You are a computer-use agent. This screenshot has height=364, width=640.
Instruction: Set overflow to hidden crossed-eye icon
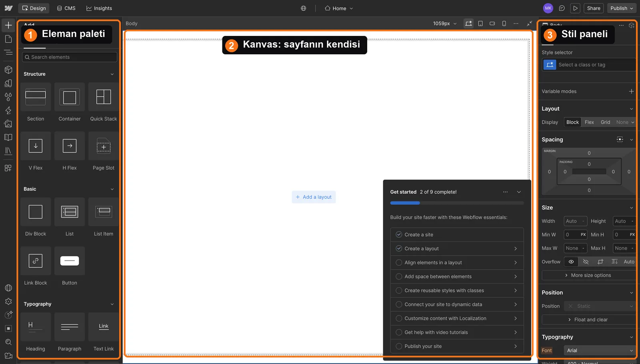tap(586, 262)
